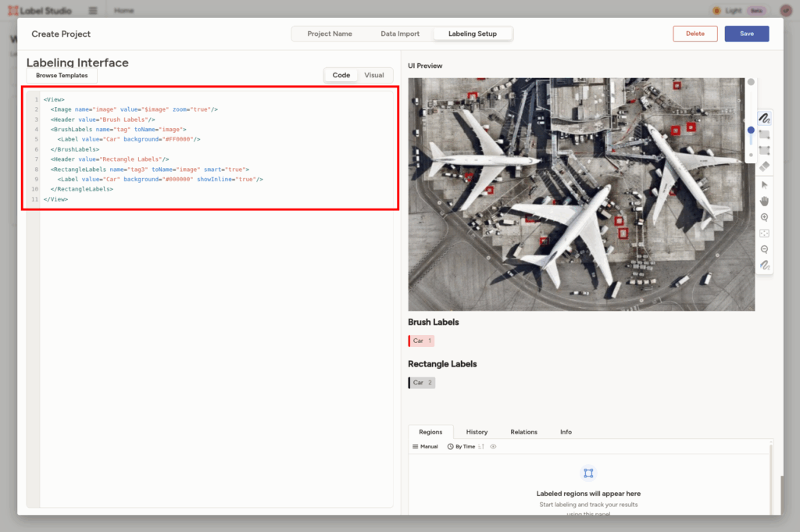Fit the image to the viewport
Viewport: 800px width, 532px height.
[x=764, y=233]
